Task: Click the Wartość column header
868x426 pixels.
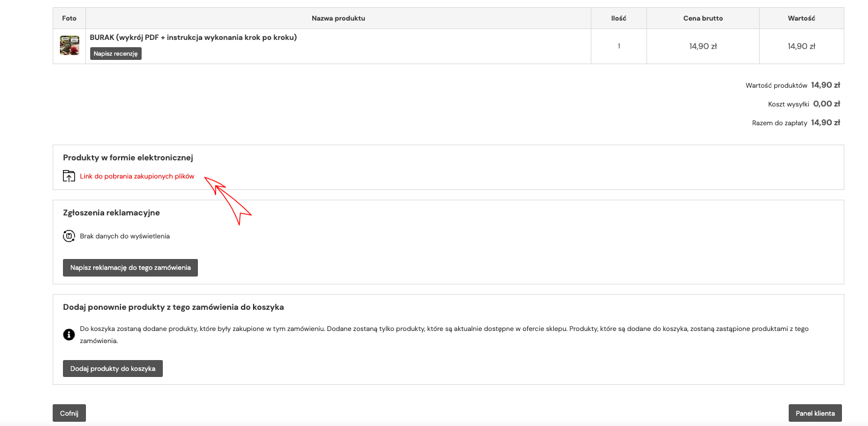Action: click(801, 18)
